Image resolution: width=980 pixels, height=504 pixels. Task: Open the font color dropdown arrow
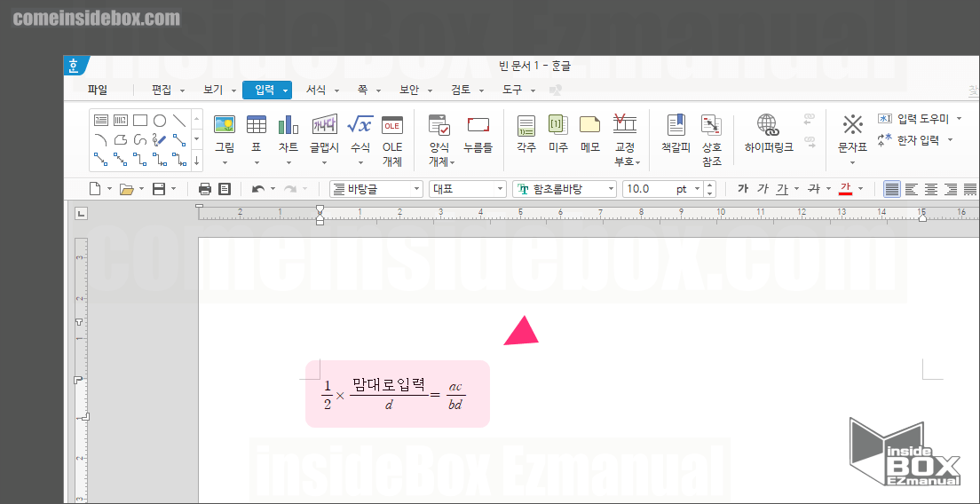tap(861, 189)
